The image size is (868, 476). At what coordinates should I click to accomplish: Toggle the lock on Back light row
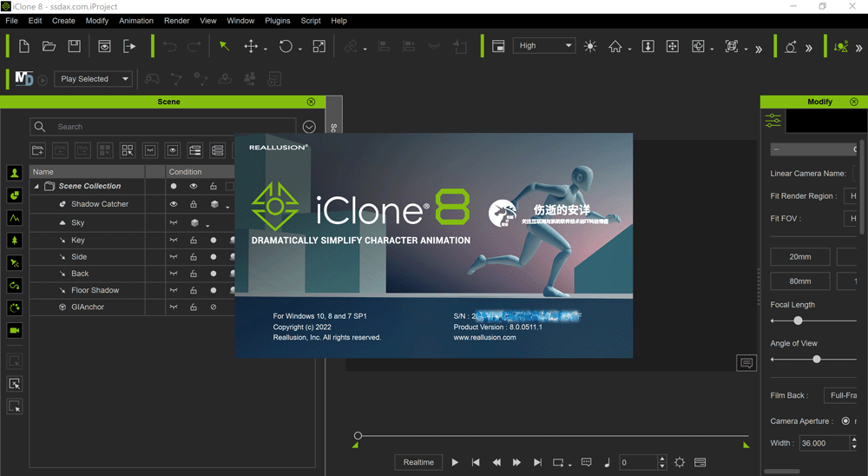coord(194,274)
